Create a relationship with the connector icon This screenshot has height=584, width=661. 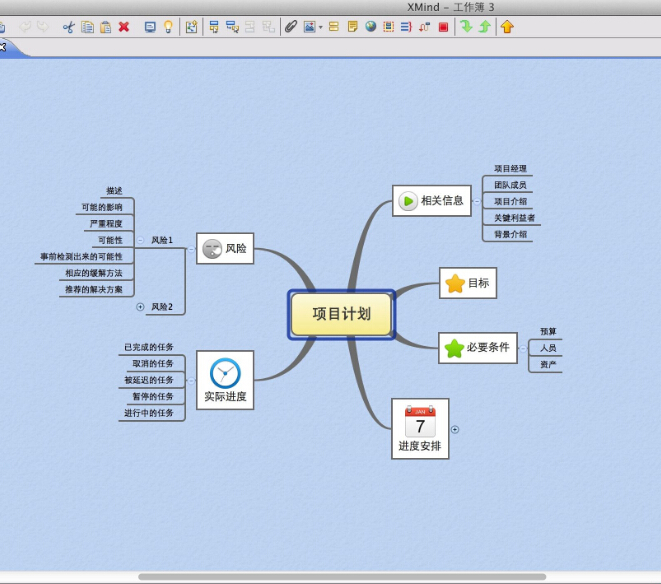pos(425,27)
